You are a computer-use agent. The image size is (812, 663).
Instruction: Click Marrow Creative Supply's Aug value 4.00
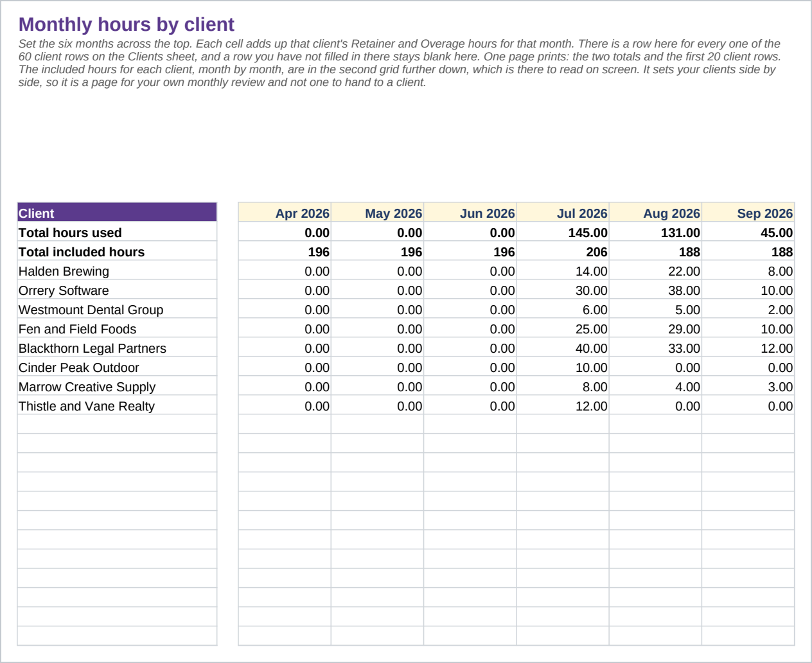(655, 386)
